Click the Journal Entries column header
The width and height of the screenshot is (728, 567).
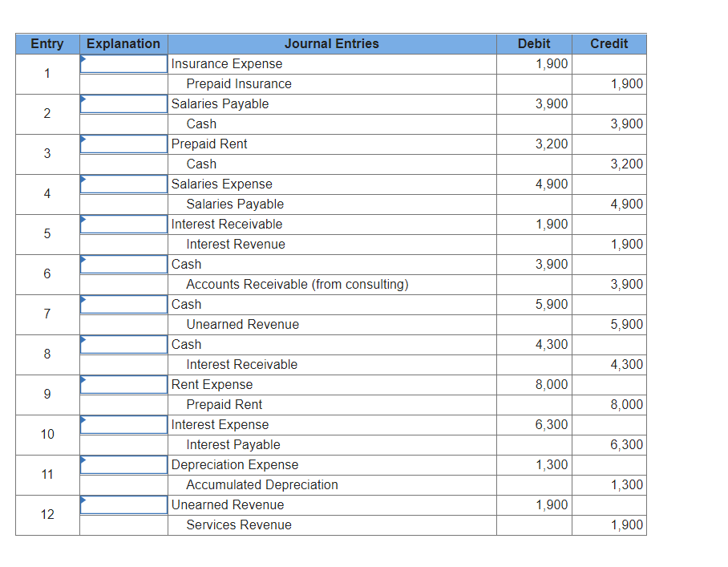pyautogui.click(x=332, y=43)
